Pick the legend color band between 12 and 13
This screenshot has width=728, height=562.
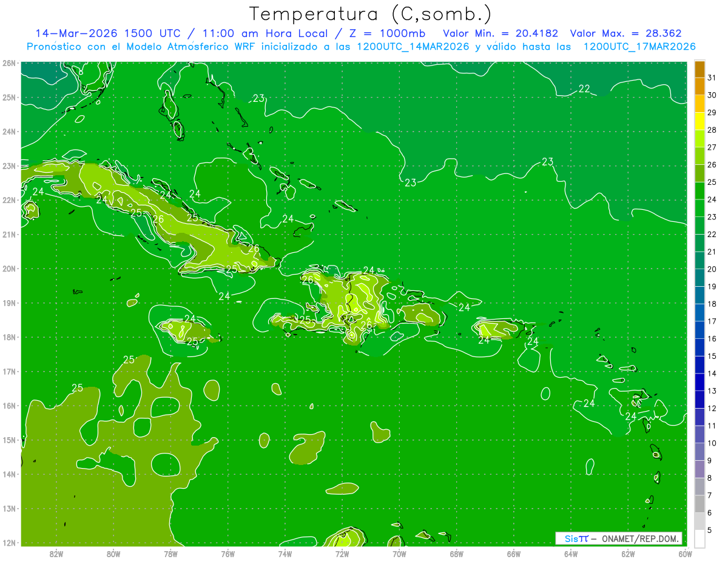coord(699,400)
